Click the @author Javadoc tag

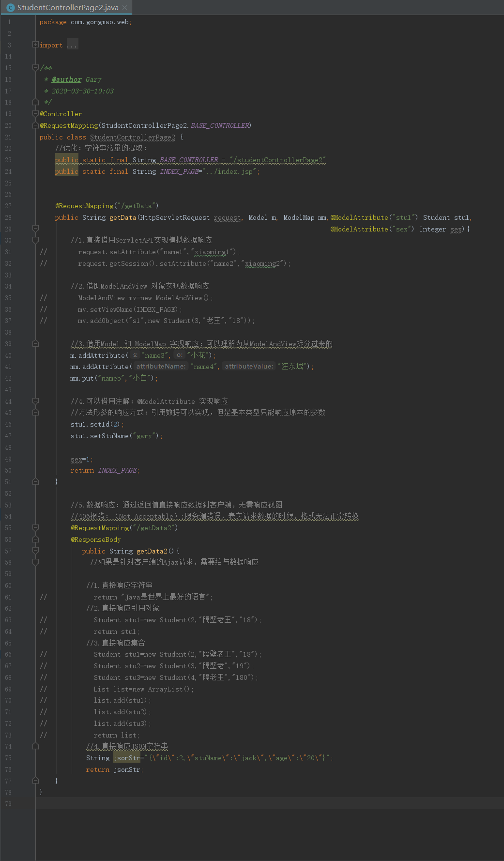point(67,79)
